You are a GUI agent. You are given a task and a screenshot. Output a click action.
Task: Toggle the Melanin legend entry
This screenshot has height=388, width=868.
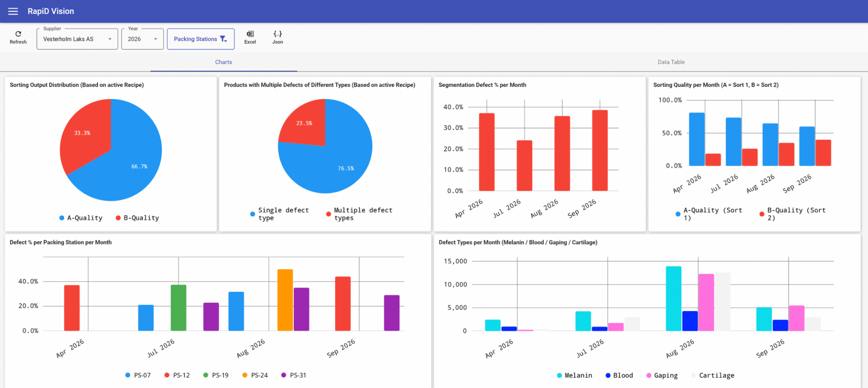pos(574,375)
